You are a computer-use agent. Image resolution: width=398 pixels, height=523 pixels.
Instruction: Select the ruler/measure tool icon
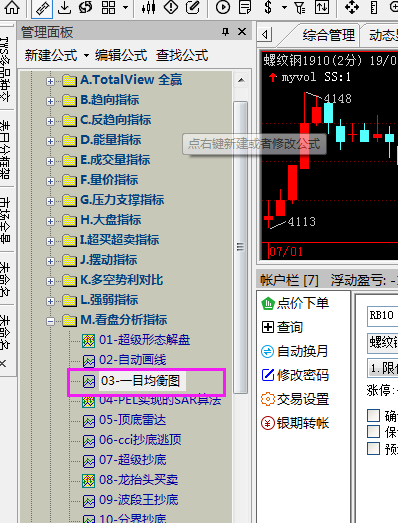(42, 7)
